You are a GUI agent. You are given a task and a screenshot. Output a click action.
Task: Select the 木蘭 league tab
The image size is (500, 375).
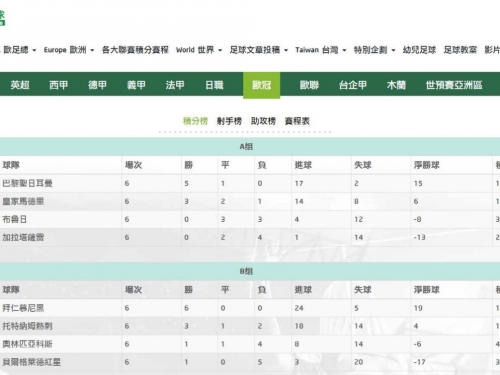(396, 85)
